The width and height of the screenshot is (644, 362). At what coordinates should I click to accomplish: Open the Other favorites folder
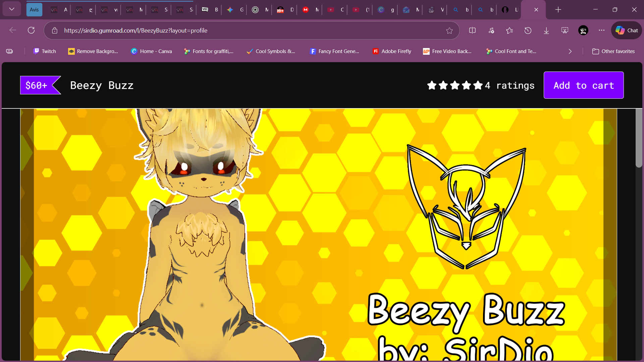click(x=613, y=51)
